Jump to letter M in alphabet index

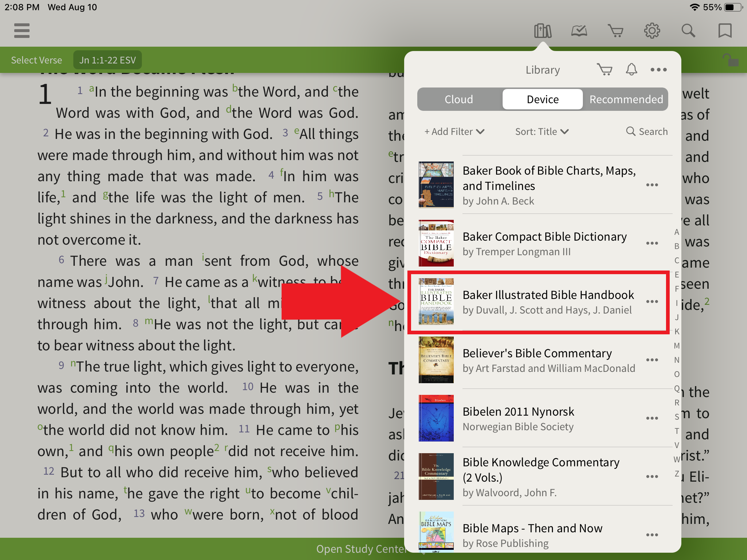click(x=677, y=346)
